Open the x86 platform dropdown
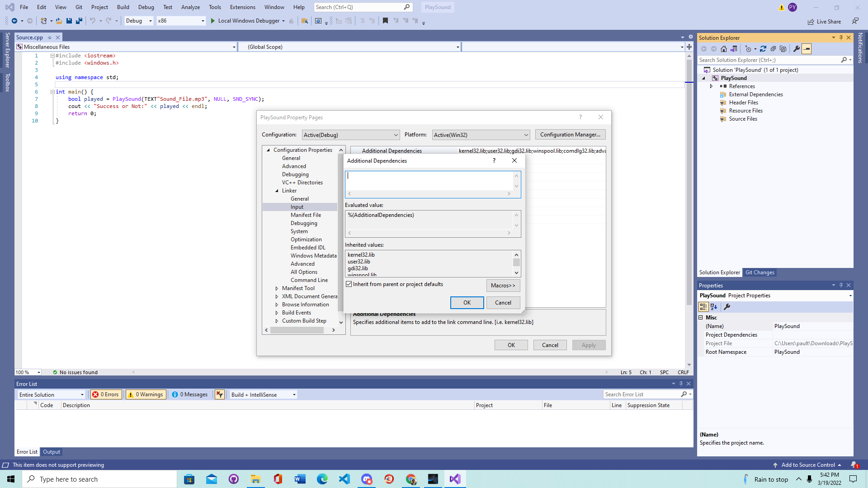This screenshot has width=868, height=488. pos(181,21)
